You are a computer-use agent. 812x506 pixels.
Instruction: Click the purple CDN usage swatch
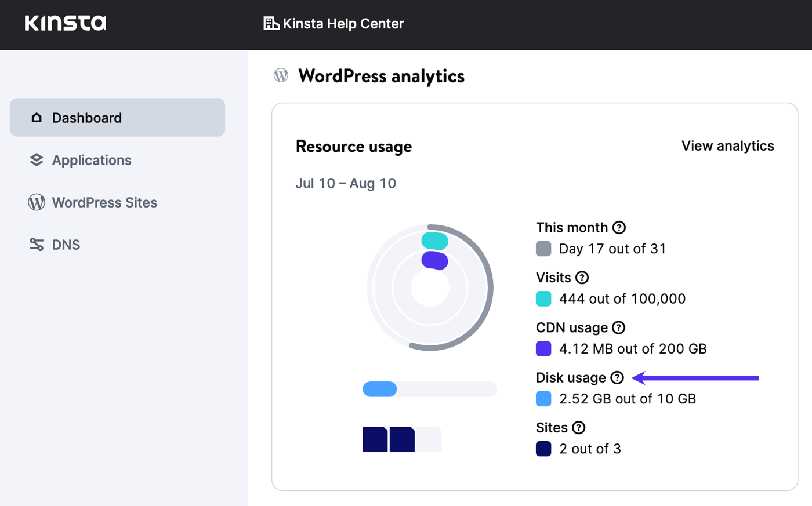pyautogui.click(x=543, y=349)
